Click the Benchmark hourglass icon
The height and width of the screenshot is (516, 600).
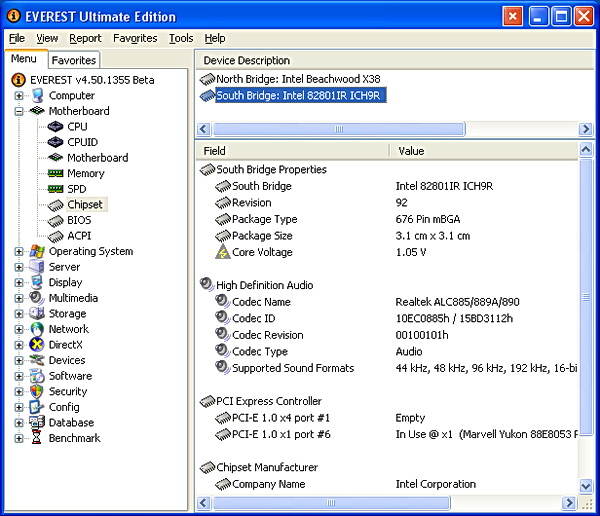[x=36, y=438]
